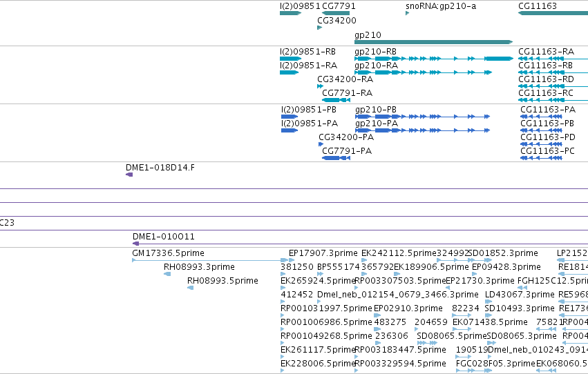Select the gp210 gene bar
The height and width of the screenshot is (374, 588).
[x=433, y=42]
